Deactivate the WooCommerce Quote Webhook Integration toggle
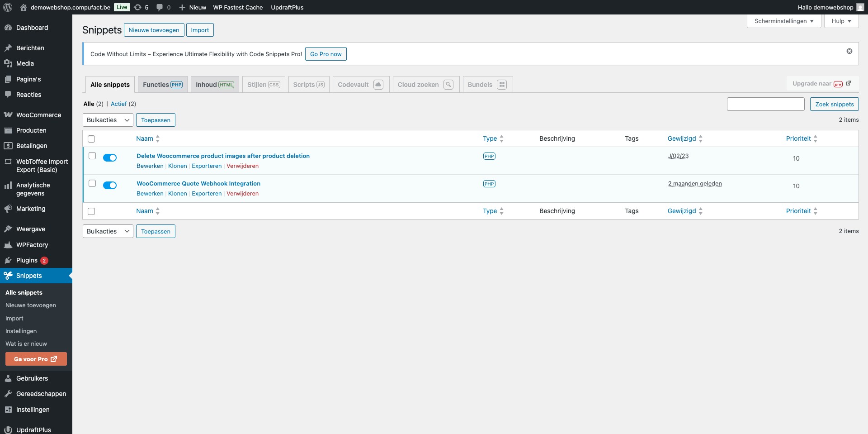 pyautogui.click(x=110, y=185)
